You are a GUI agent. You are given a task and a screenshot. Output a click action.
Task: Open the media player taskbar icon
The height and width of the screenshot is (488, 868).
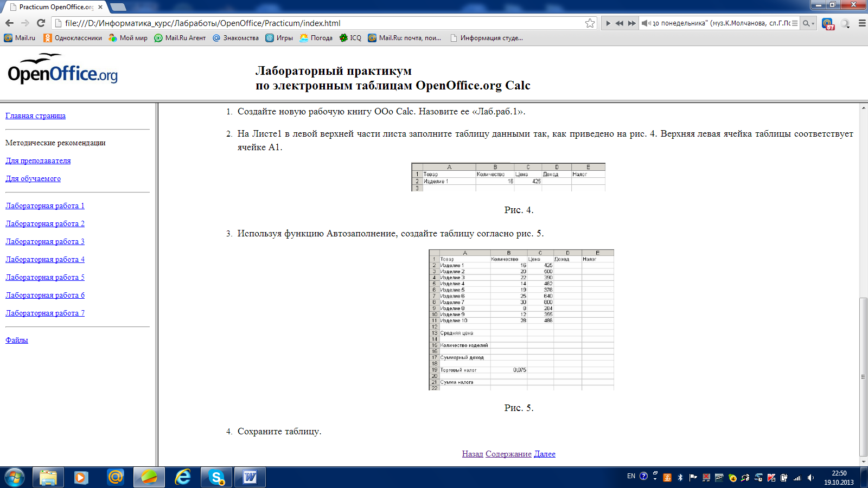tap(81, 477)
